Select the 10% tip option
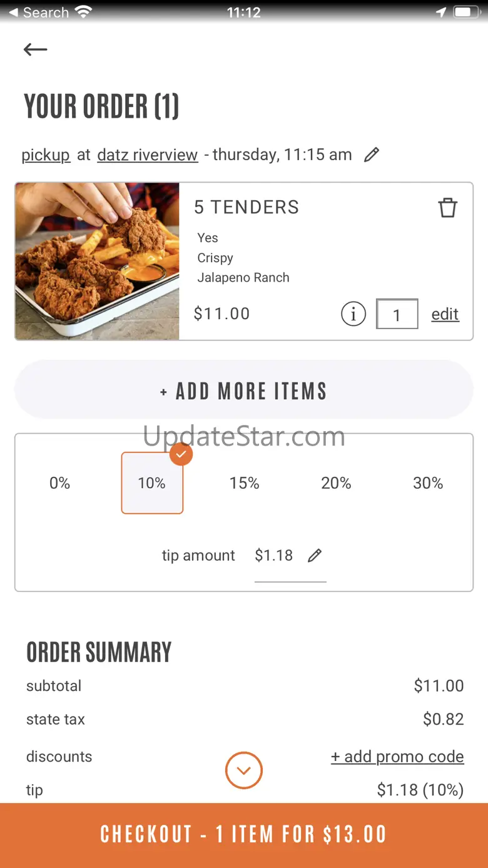488x868 pixels. pos(152,483)
